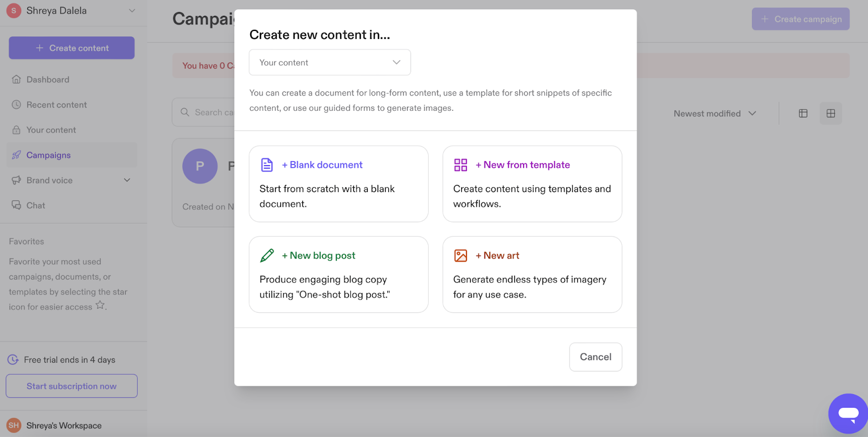
Task: Click the Blank document page icon
Action: pyautogui.click(x=267, y=164)
